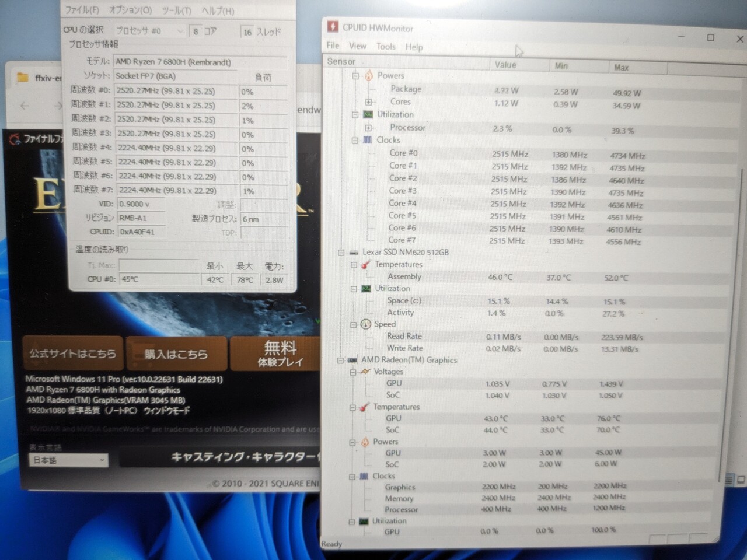Click the thermometer icon beside SSD Temperatures
Viewport: 747px width, 560px height.
(x=366, y=265)
